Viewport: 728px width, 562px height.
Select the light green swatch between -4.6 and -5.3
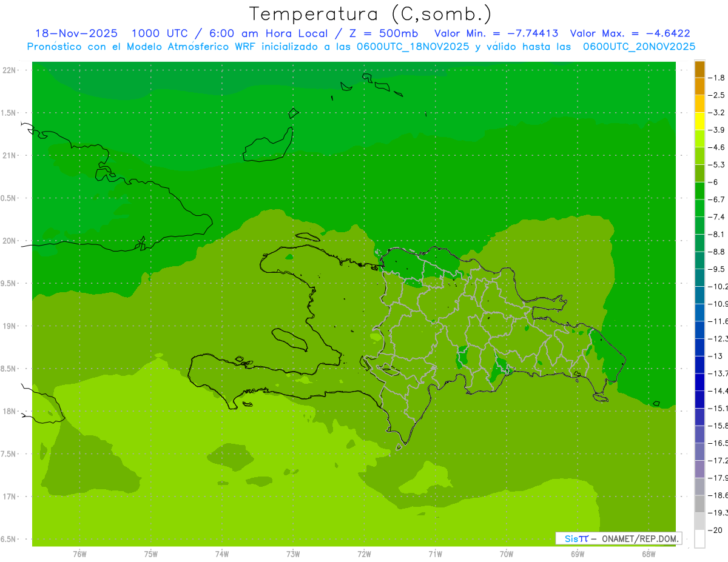tap(700, 156)
